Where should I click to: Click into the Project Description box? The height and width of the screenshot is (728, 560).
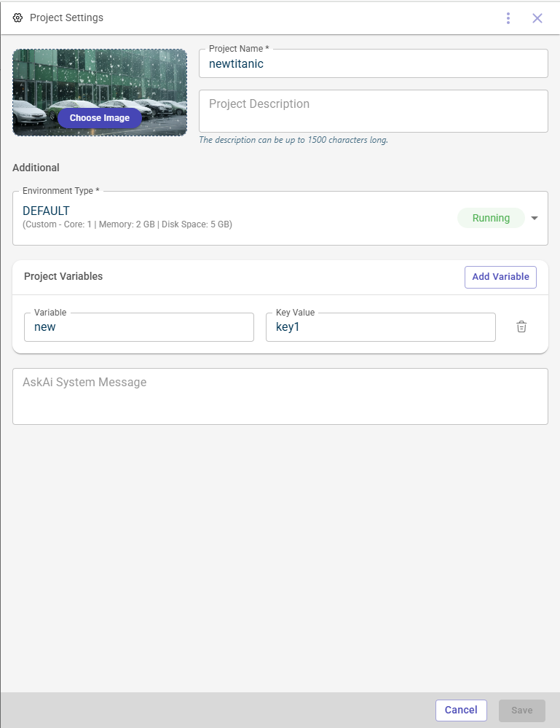coord(373,111)
